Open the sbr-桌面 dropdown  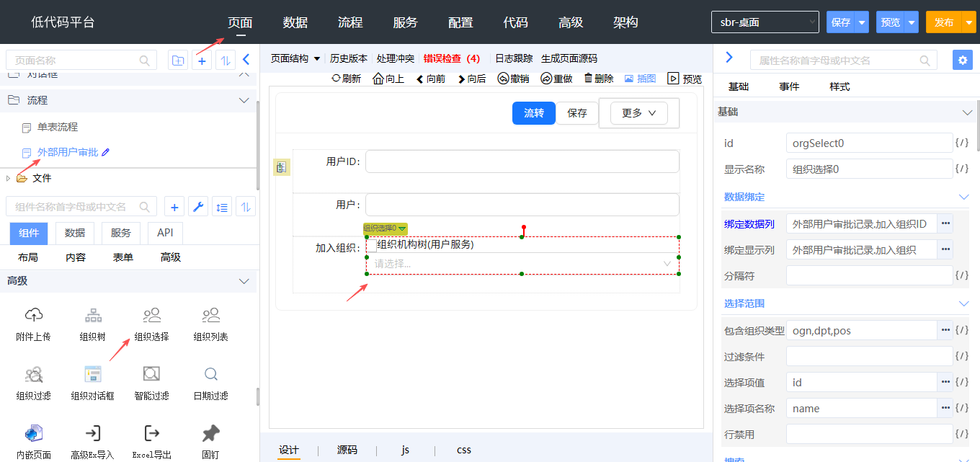(765, 22)
